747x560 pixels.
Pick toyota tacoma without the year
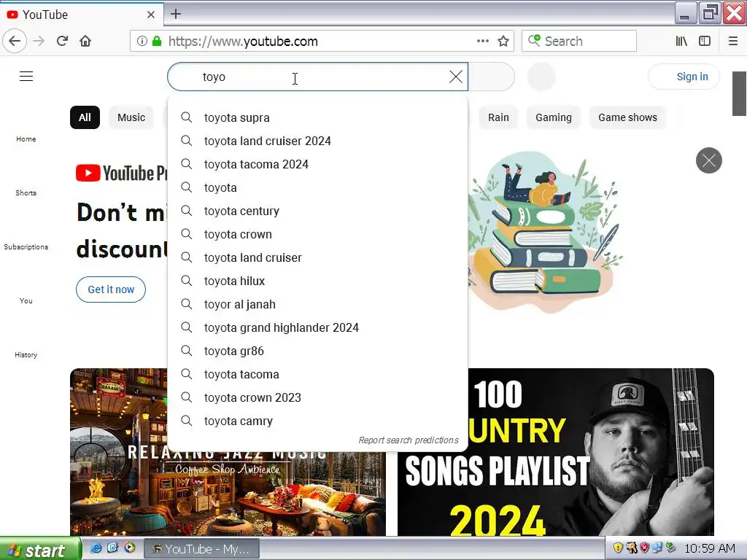317,374
